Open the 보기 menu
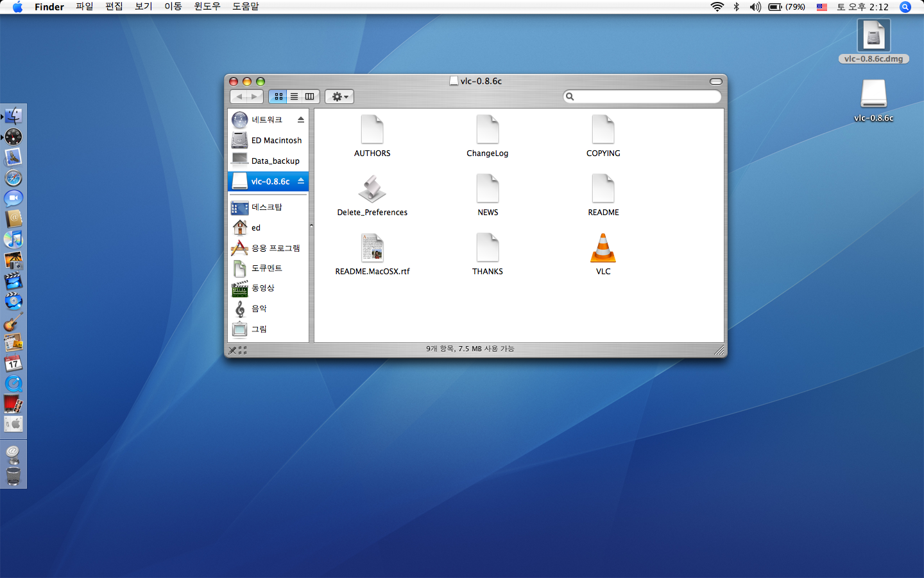The image size is (924, 578). point(144,6)
